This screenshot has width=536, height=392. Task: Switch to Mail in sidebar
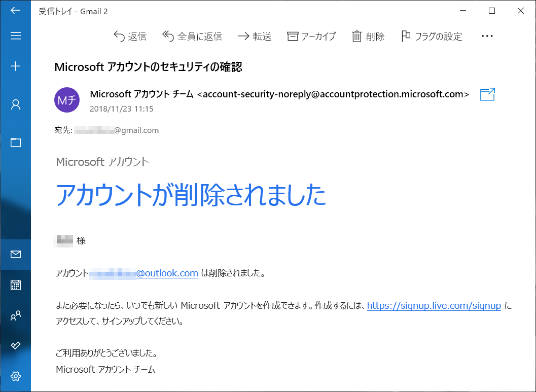[15, 254]
